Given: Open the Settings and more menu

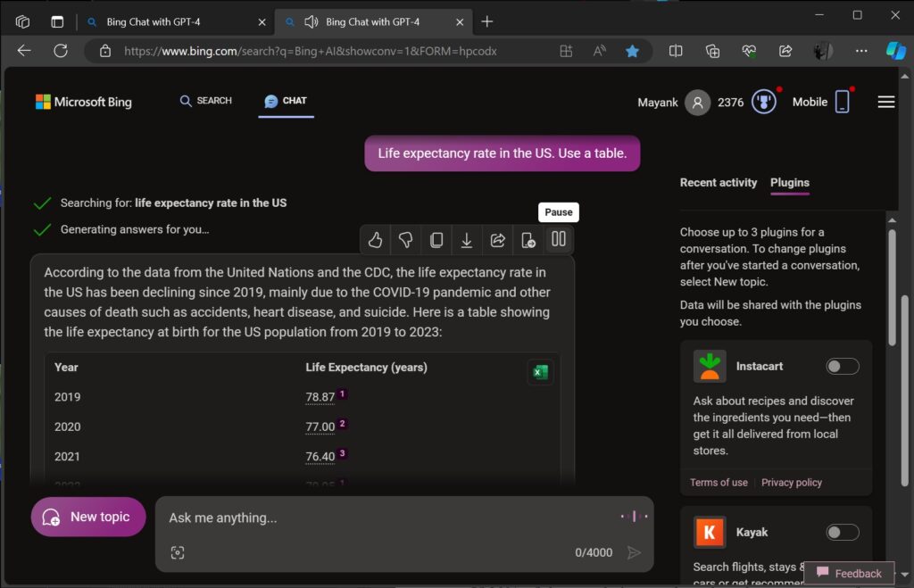Looking at the screenshot, I should [x=860, y=51].
